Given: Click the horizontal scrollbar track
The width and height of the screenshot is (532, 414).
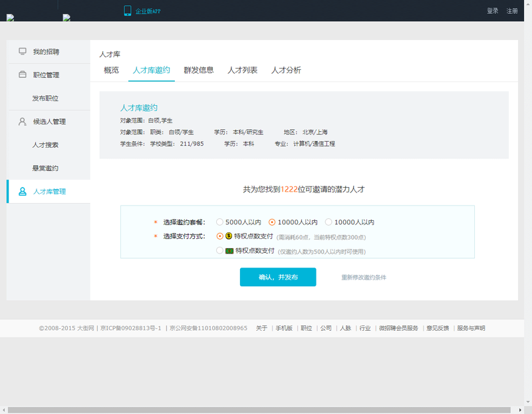Looking at the screenshot, I should coord(259,410).
